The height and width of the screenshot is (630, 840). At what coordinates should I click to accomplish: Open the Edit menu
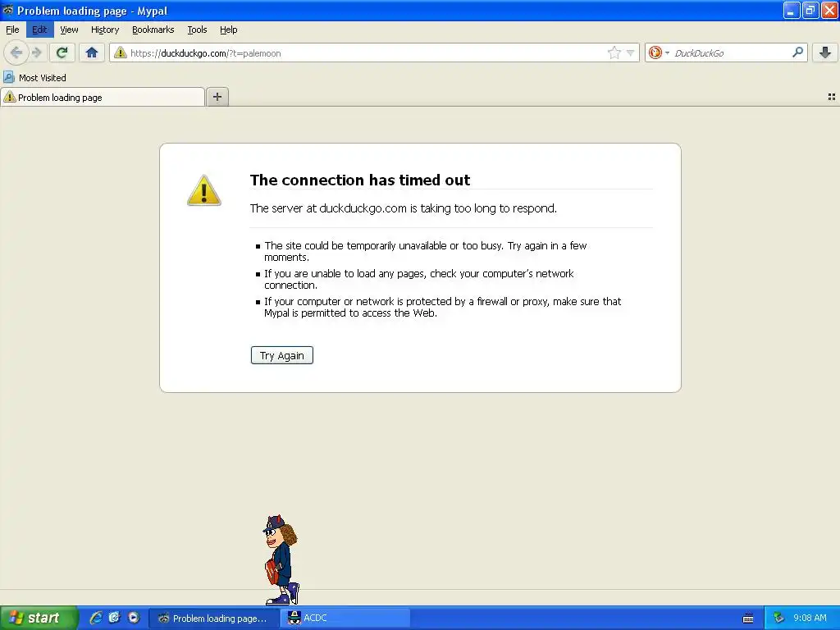tap(39, 30)
